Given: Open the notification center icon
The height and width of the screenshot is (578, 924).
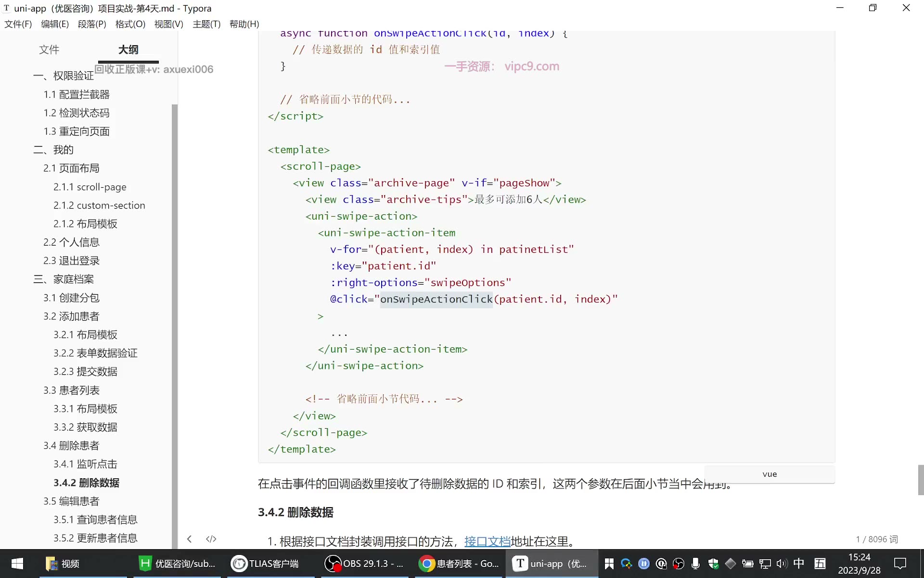Looking at the screenshot, I should tap(899, 564).
